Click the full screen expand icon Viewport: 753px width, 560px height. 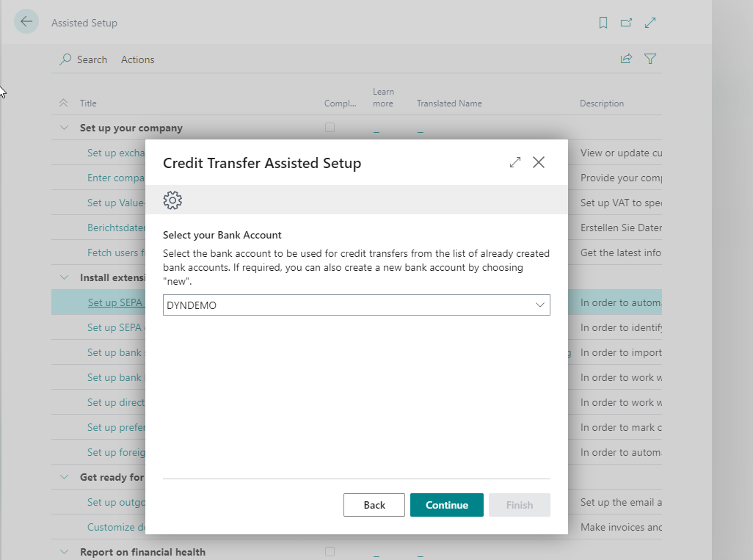(x=650, y=23)
